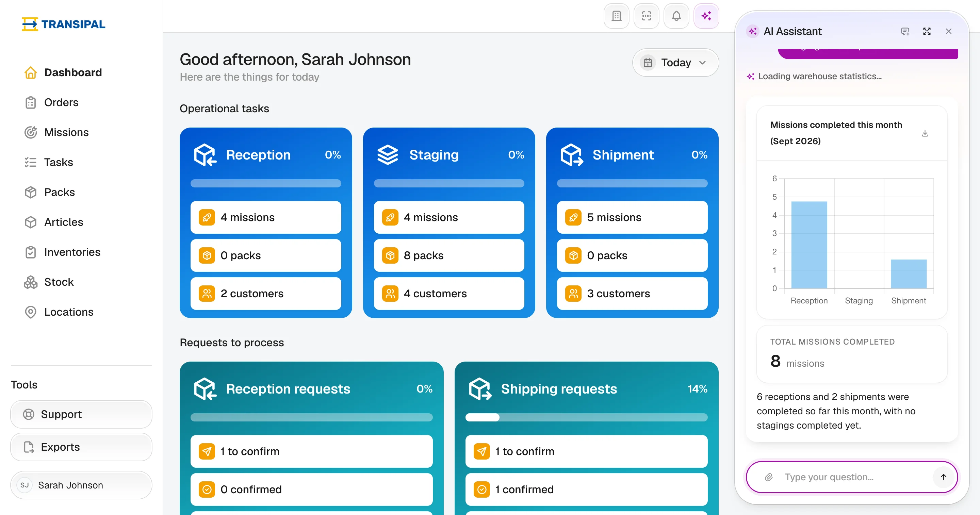980x515 pixels.
Task: View 5 missions in Shipment card
Action: (x=632, y=217)
